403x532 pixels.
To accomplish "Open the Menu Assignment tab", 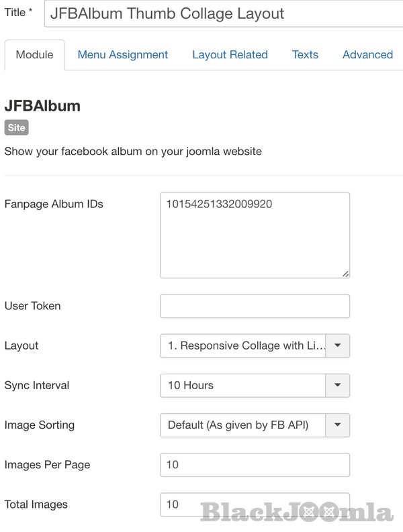I will (123, 55).
